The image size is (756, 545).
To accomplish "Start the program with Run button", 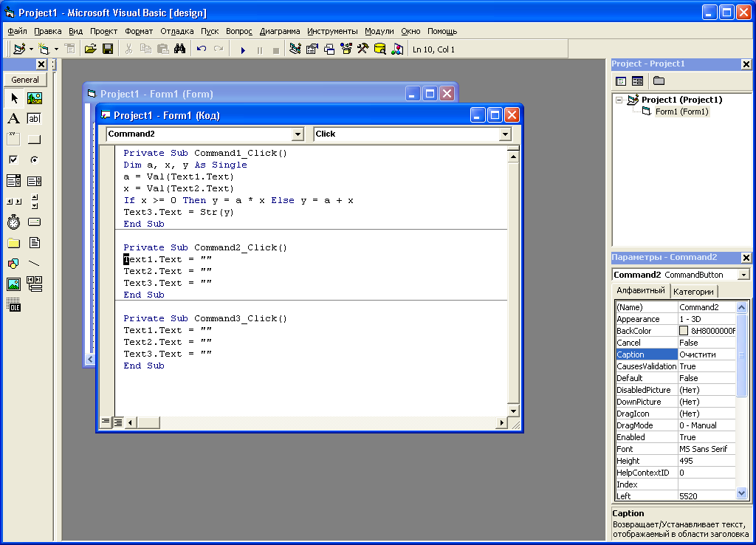I will (x=243, y=49).
